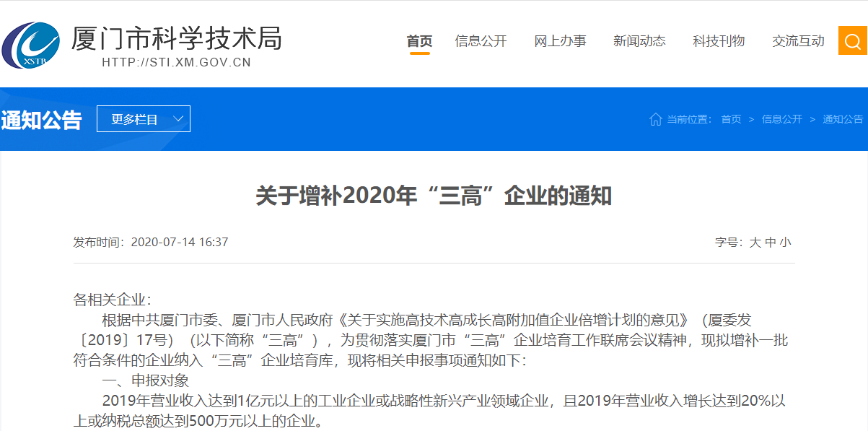Open the 科技刊物 menu
The image size is (868, 431).
coord(719,41)
